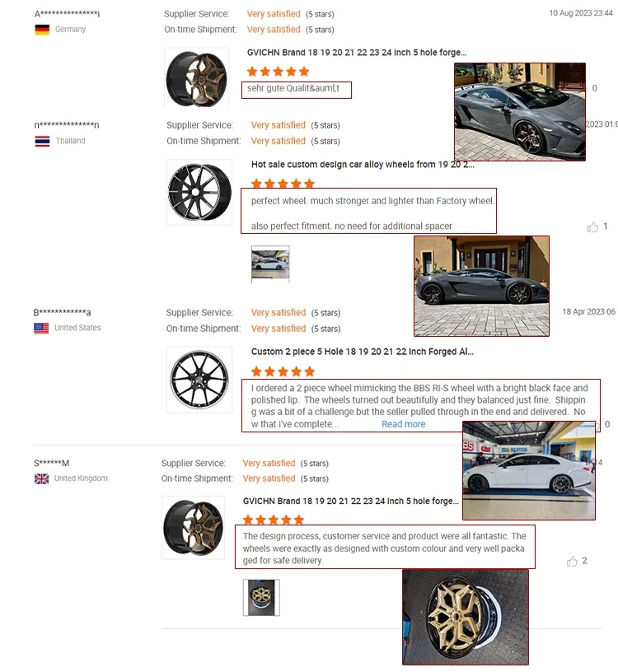Screen dimensions: 618x672
Task: Click the thumbs-up icon on Thailand review
Action: pyautogui.click(x=592, y=226)
